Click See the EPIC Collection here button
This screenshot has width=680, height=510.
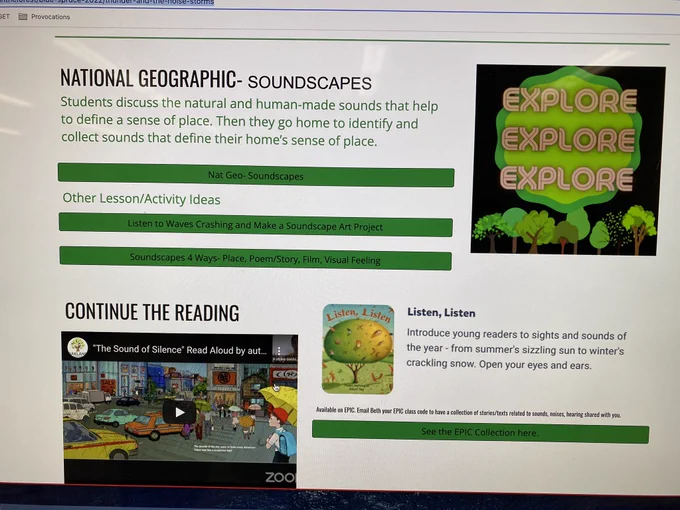click(x=481, y=432)
